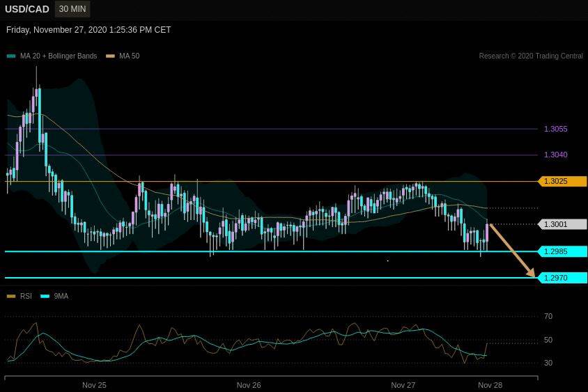Click the 30 MIN timeframe button

pyautogui.click(x=72, y=9)
